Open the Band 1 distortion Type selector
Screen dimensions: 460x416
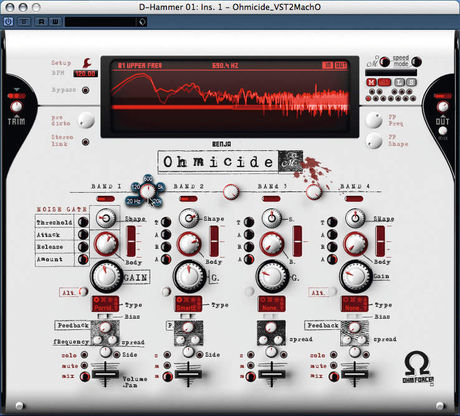[105, 304]
